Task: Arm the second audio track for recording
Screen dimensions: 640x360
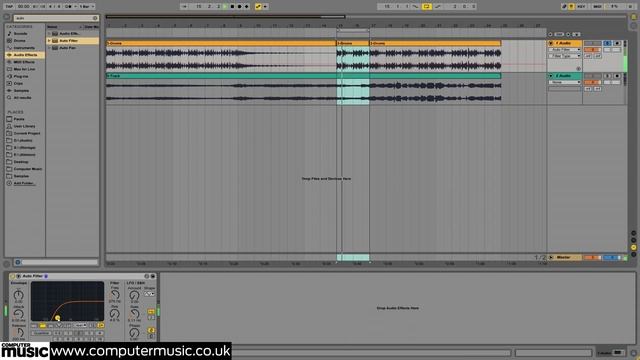Action: coord(617,76)
